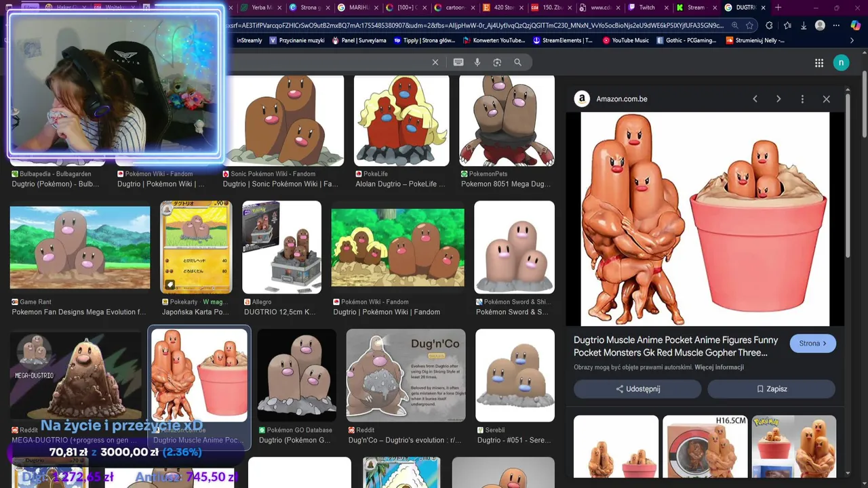The height and width of the screenshot is (488, 868).
Task: Close the active DUGTRIO tab
Action: (x=764, y=7)
